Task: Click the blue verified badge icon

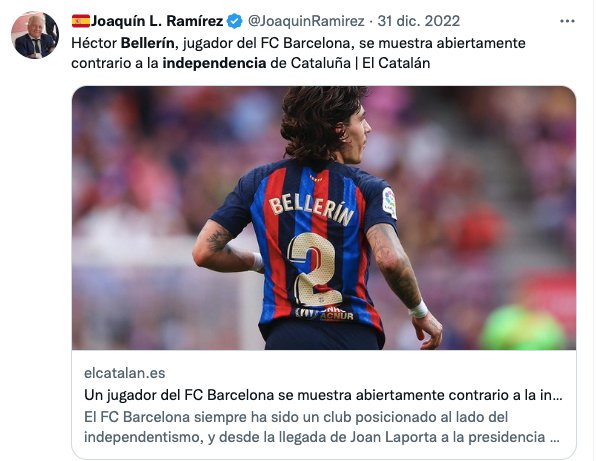Action: (235, 21)
